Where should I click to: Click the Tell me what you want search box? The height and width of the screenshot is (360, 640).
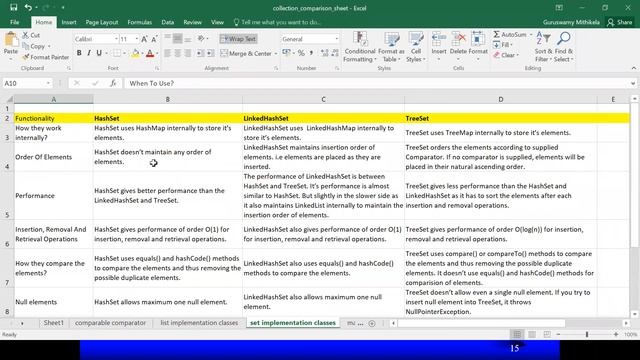coord(278,22)
